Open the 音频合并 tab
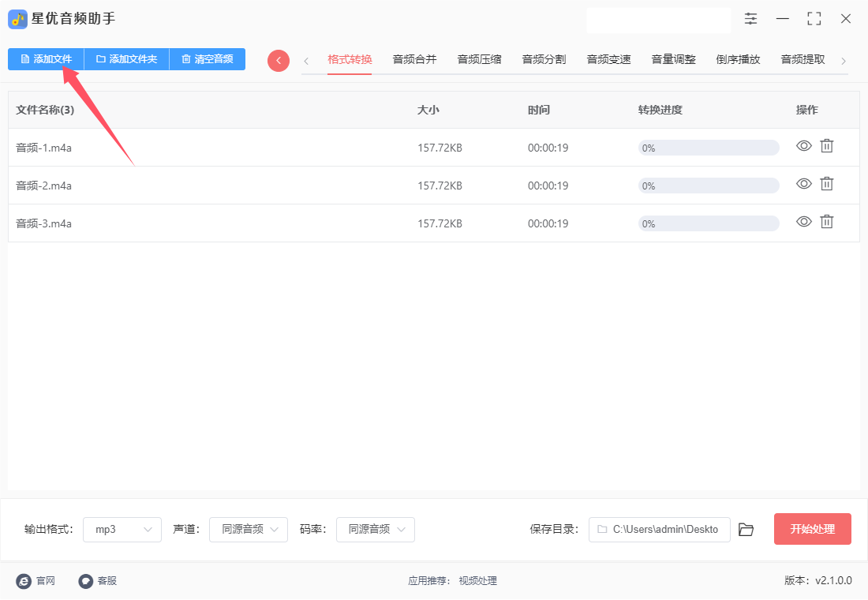 point(414,59)
